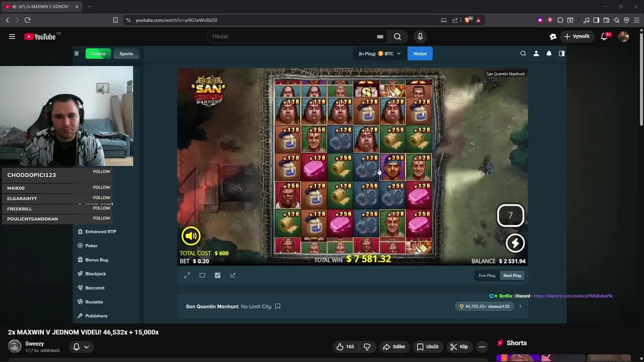Open the browser extensions puzzle icon
This screenshot has height=362, width=644.
[x=560, y=20]
